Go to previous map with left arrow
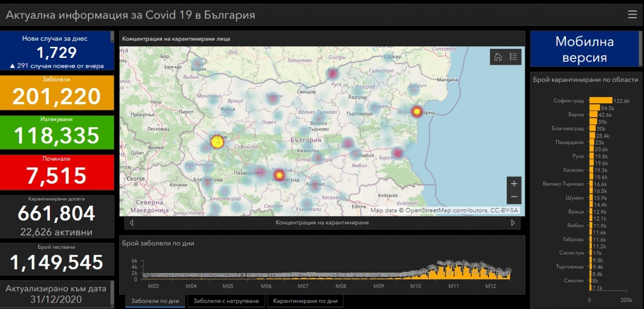The image size is (644, 309). [131, 222]
